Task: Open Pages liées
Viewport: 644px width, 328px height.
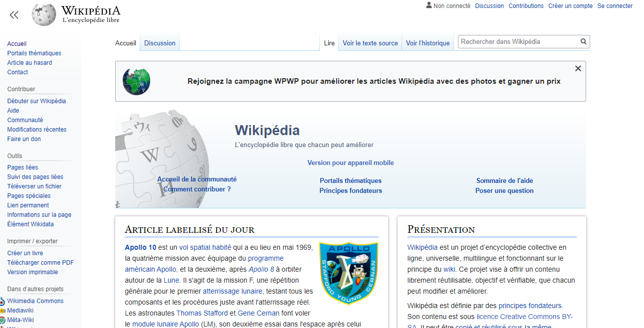Action: 22,167
